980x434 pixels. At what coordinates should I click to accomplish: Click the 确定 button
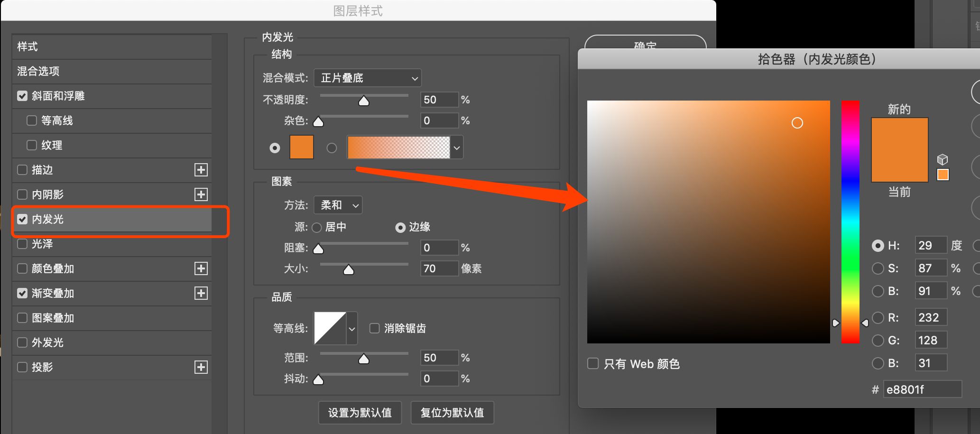[x=645, y=43]
